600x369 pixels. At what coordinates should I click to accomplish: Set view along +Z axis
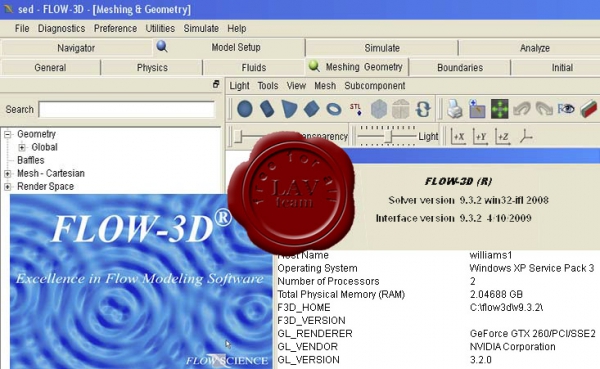point(502,137)
